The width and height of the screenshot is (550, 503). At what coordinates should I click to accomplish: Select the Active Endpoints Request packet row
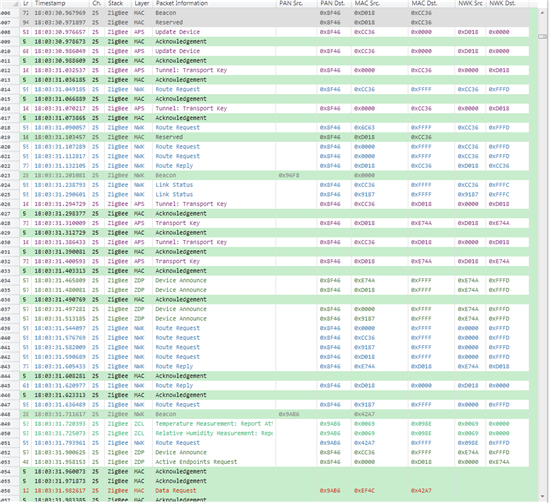coord(264,462)
